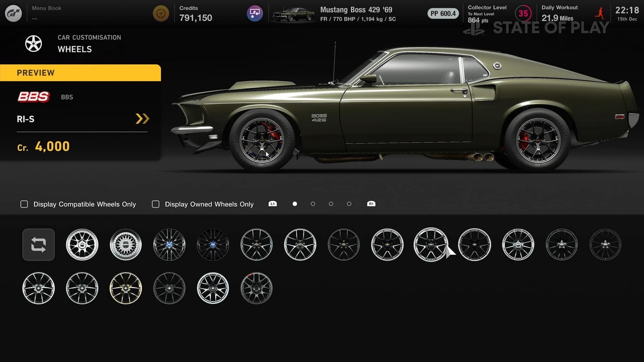Open the purple showcase icon in top bar

pos(255,14)
